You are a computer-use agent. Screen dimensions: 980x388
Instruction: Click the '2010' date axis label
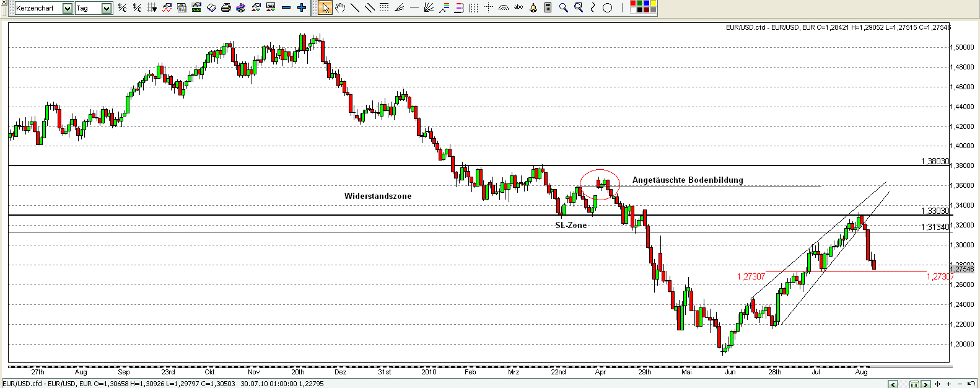pyautogui.click(x=429, y=373)
